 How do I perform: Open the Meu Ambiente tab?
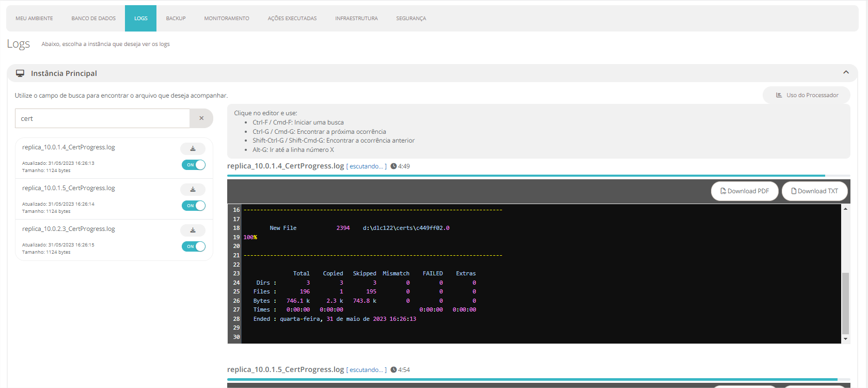pos(34,19)
